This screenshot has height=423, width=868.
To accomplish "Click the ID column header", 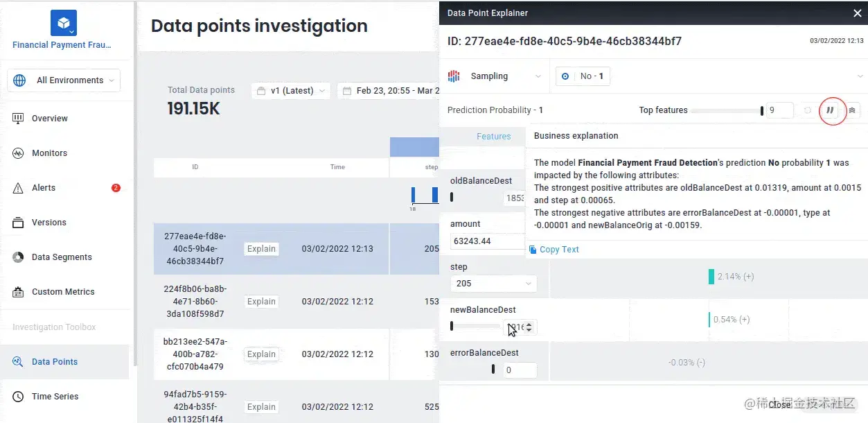I will point(195,167).
